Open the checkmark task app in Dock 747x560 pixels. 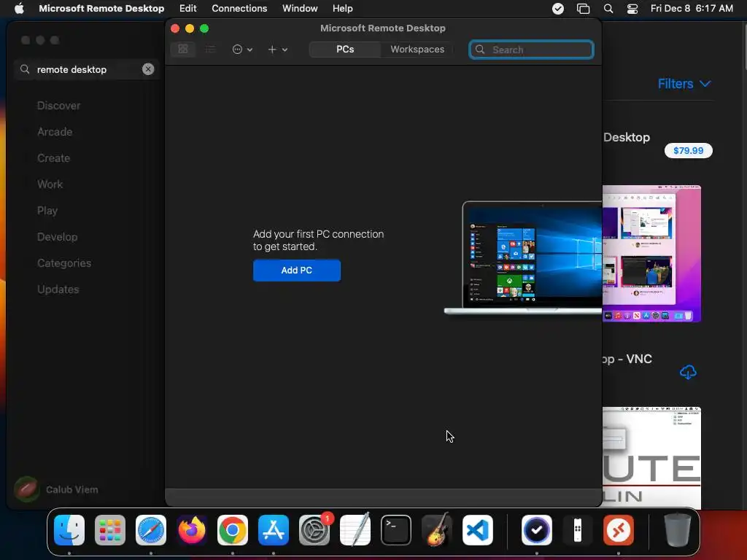(x=537, y=530)
